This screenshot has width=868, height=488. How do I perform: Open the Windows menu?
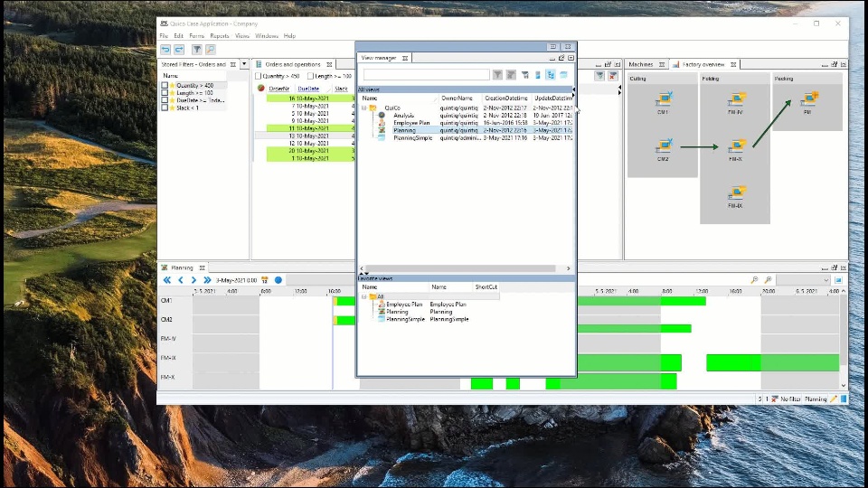(x=266, y=36)
